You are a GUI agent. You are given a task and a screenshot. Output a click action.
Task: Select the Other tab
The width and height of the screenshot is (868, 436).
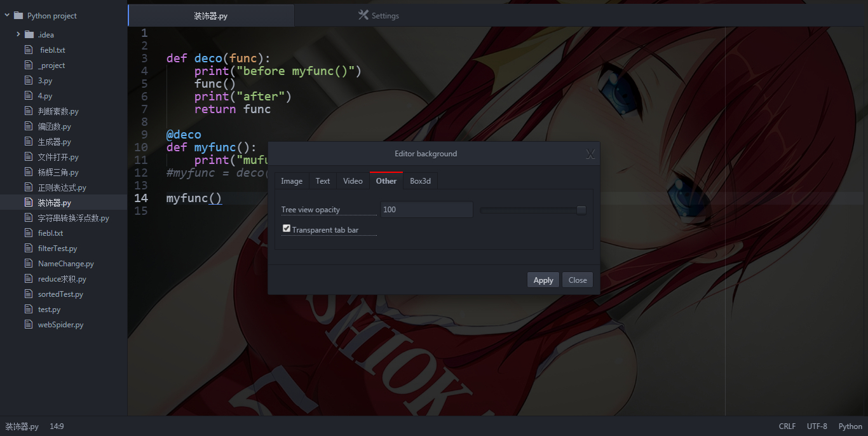point(386,181)
